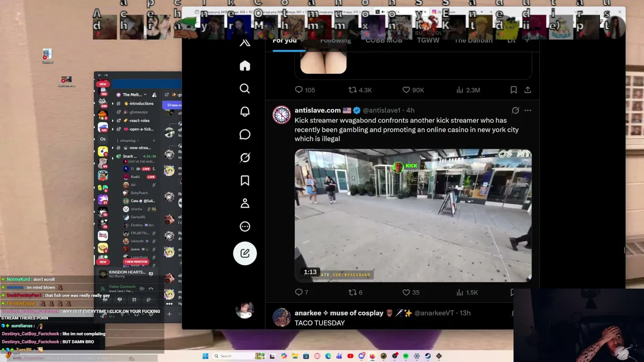Open the more options menu on the antislave post
Viewport: 644px width, 362px height.
[x=527, y=110]
